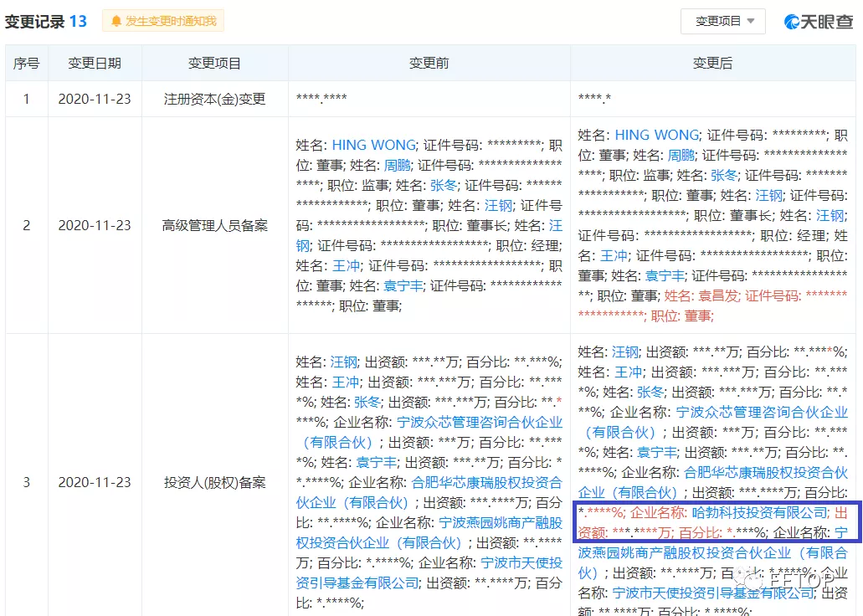The width and height of the screenshot is (863, 616).
Task: Open 张冬 link in 高级管理人员备案 row 变更后 cell
Action: (724, 175)
